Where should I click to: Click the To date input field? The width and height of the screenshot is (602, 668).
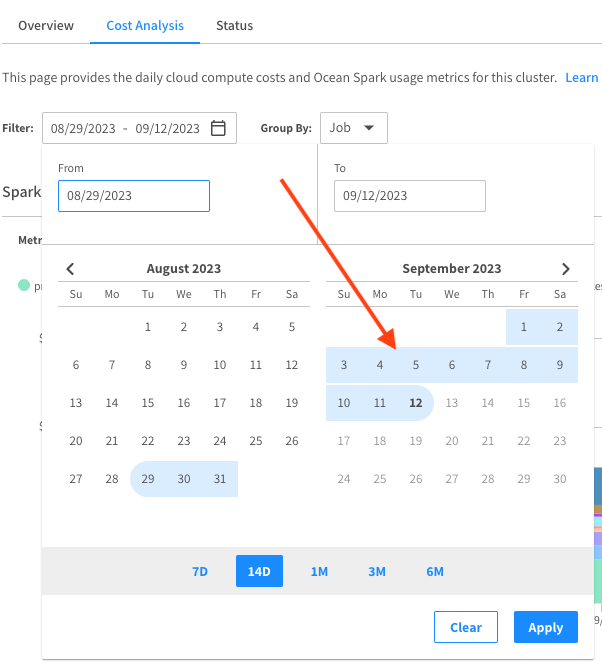[x=410, y=196]
